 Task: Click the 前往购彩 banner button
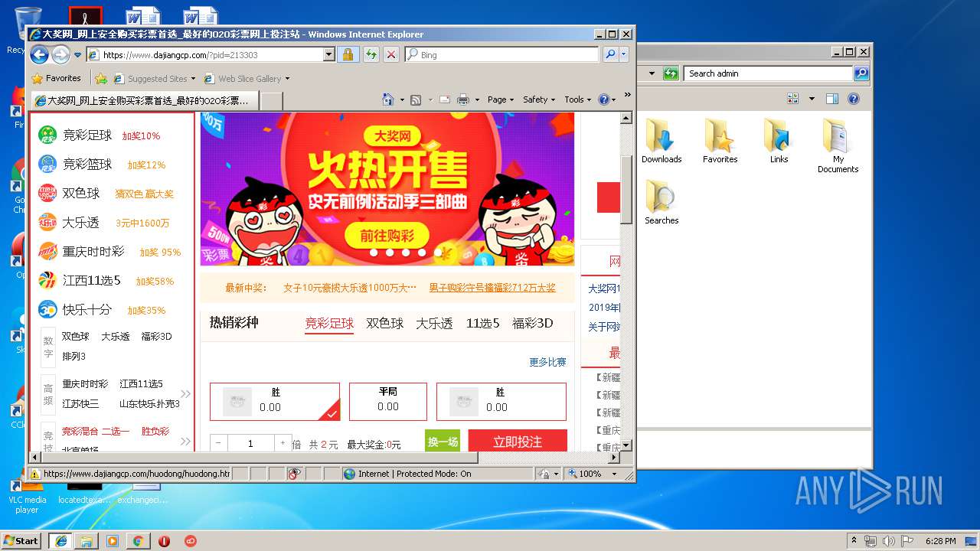(387, 235)
